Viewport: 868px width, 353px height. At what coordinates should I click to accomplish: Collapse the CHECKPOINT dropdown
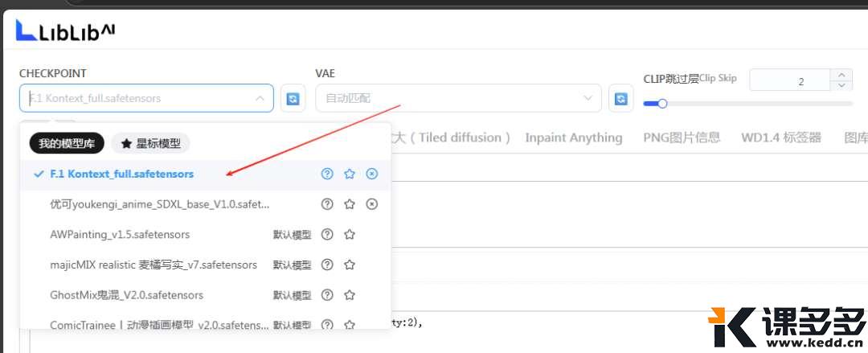[x=260, y=98]
